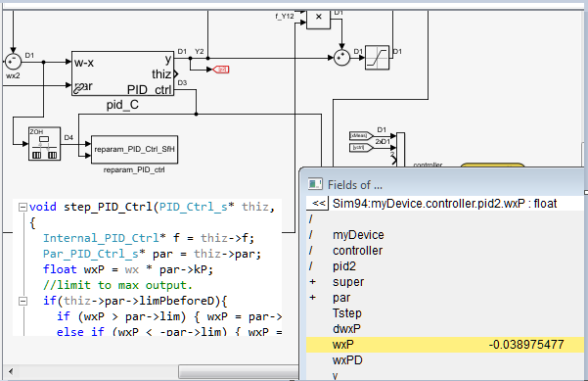Click the Fields of window icon
This screenshot has height=381, width=588.
(x=315, y=184)
